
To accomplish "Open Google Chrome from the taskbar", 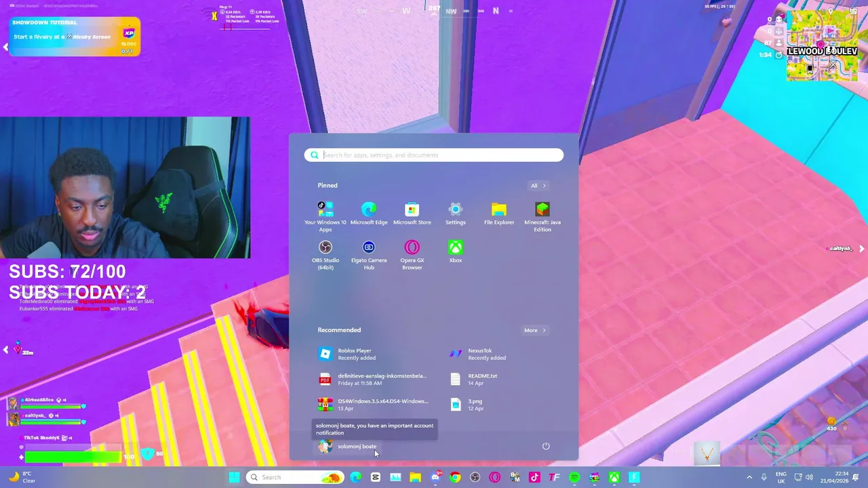I will tap(455, 477).
